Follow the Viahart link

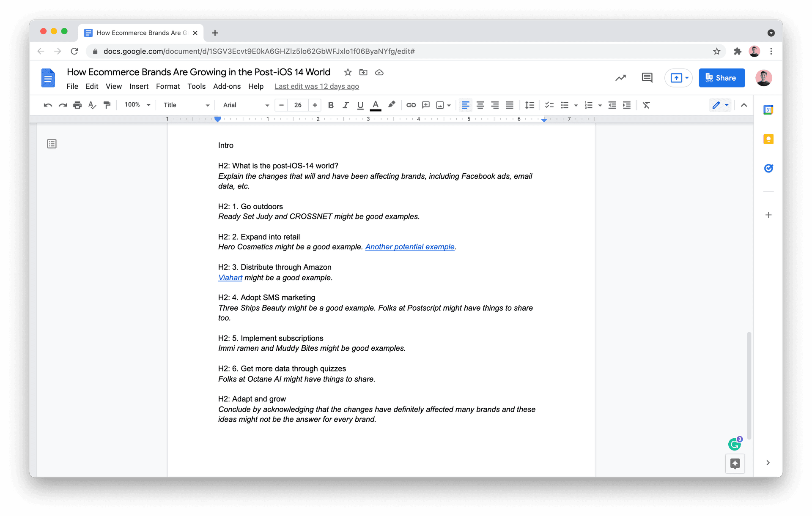[x=230, y=278]
